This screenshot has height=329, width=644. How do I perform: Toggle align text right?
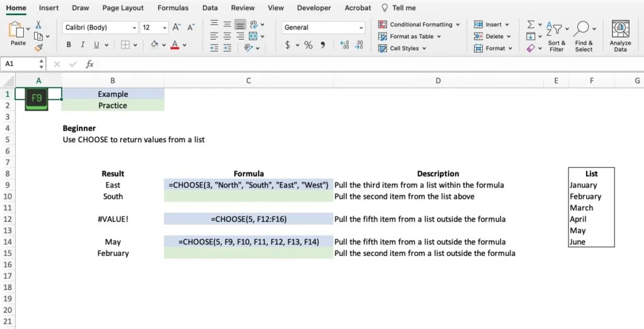click(x=240, y=36)
